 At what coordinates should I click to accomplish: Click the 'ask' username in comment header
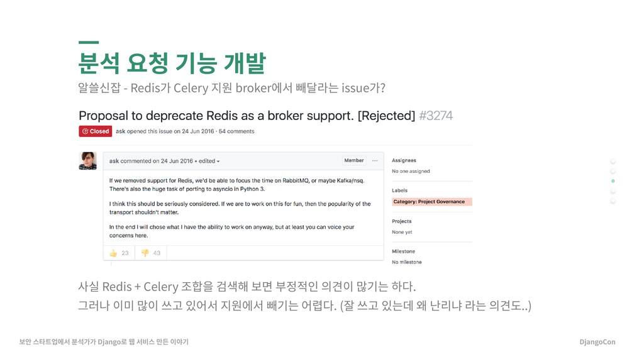coord(114,161)
